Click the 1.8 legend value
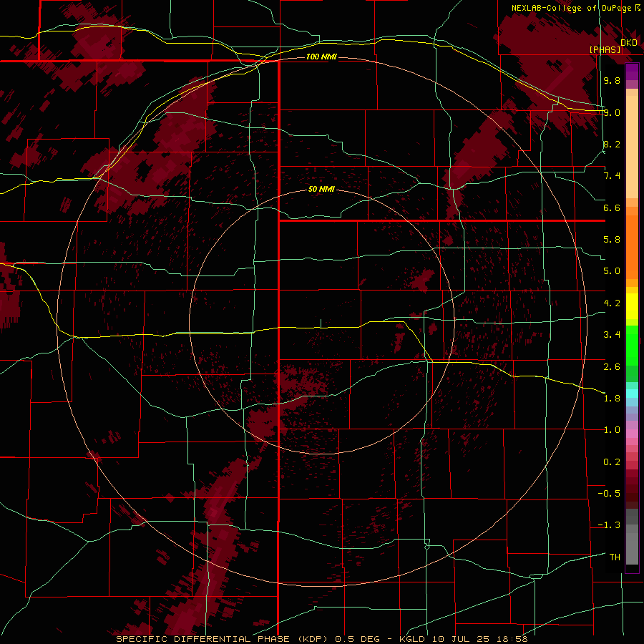Viewport: 644px width, 644px height. click(612, 399)
